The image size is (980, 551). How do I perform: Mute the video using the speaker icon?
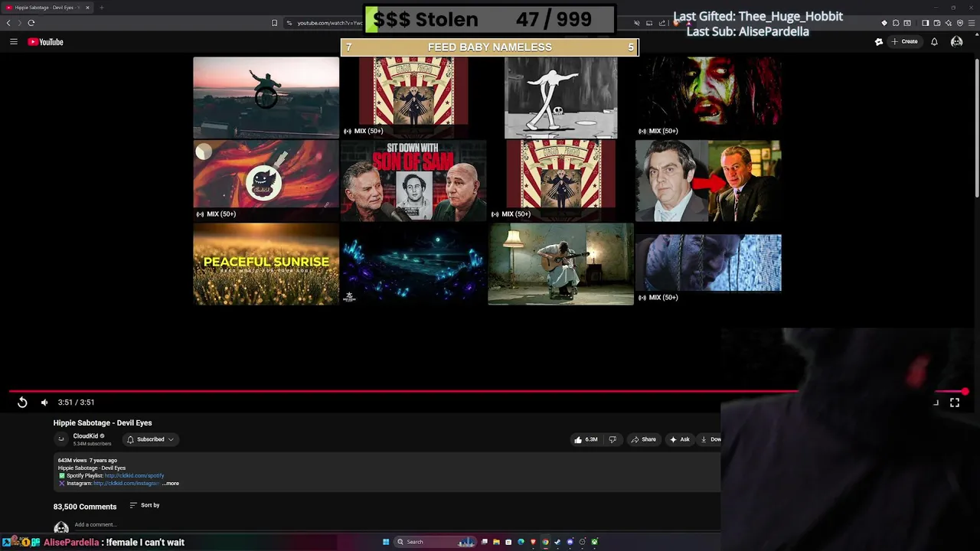coord(44,403)
